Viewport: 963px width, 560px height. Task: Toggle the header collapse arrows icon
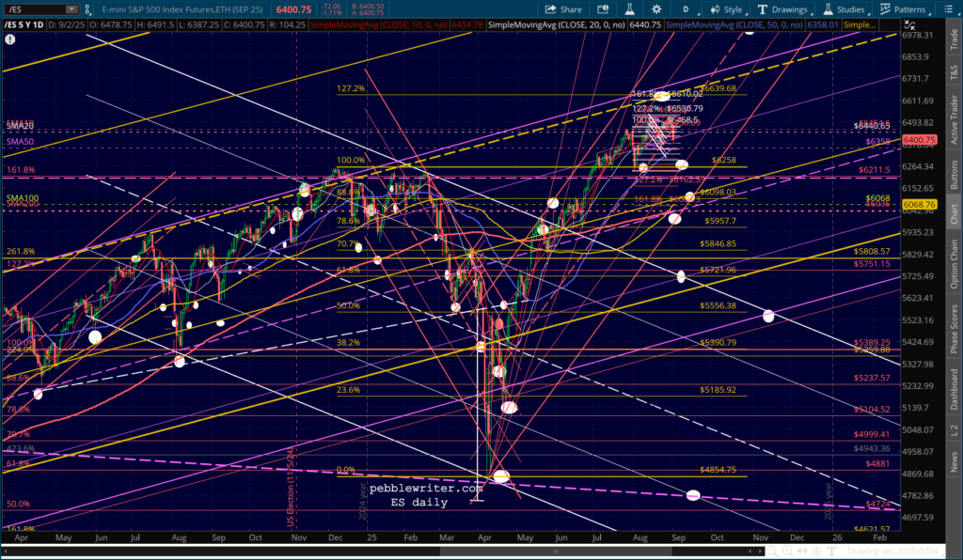pyautogui.click(x=909, y=25)
